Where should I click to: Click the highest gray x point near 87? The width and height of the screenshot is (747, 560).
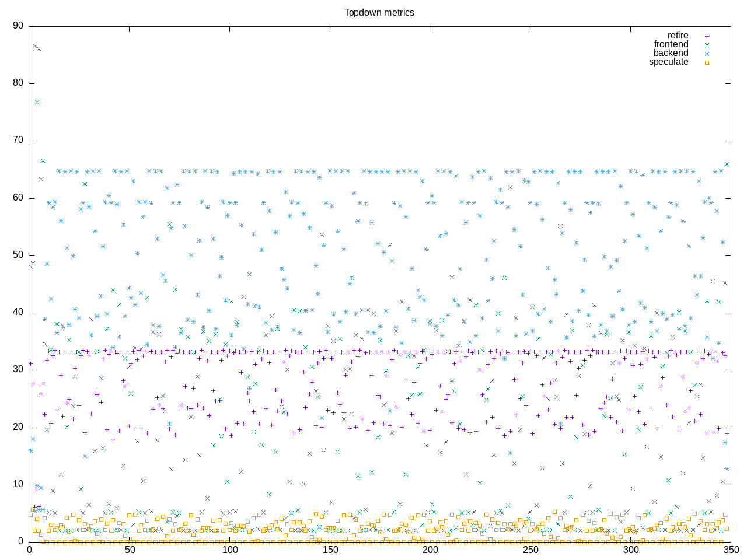click(35, 45)
